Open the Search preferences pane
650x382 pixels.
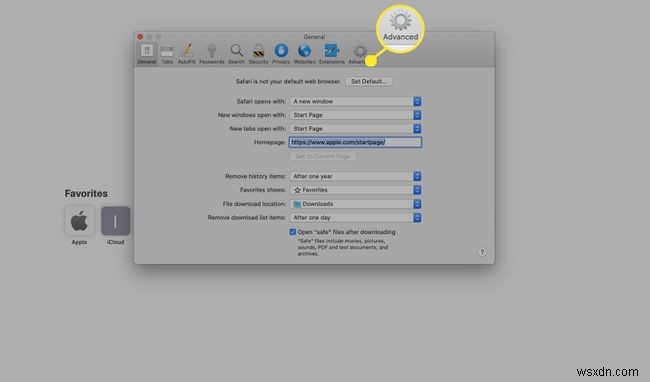[236, 54]
